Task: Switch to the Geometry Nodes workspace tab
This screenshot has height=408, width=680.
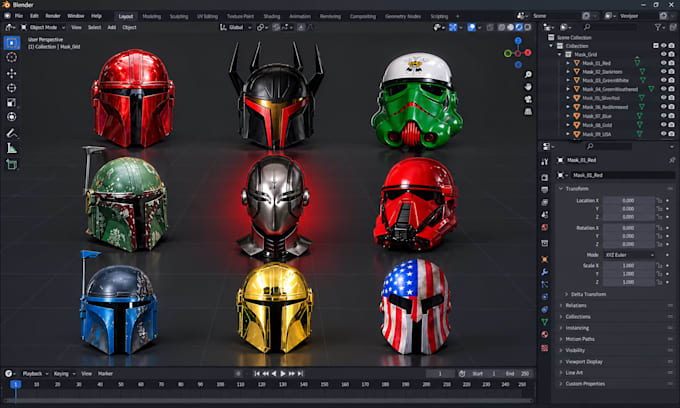Action: (x=403, y=16)
